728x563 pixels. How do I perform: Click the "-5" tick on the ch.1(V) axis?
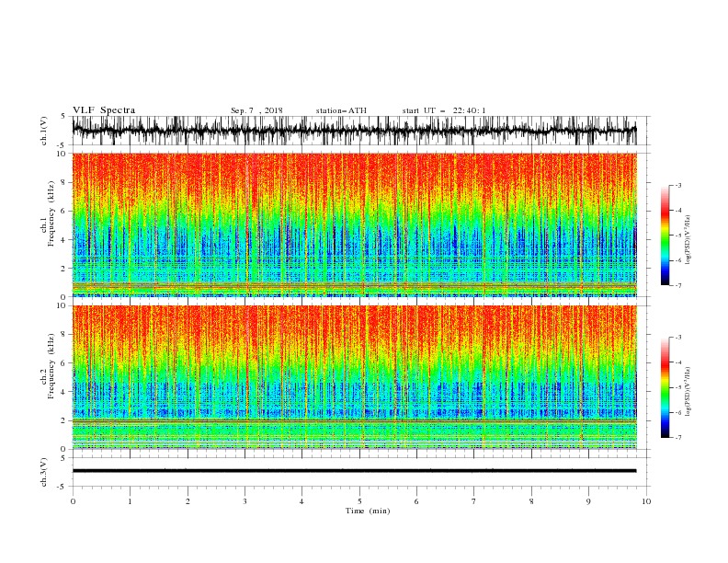point(62,145)
